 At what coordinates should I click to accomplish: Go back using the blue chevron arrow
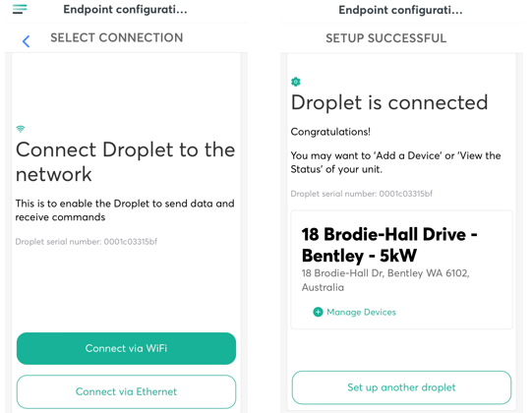point(26,41)
